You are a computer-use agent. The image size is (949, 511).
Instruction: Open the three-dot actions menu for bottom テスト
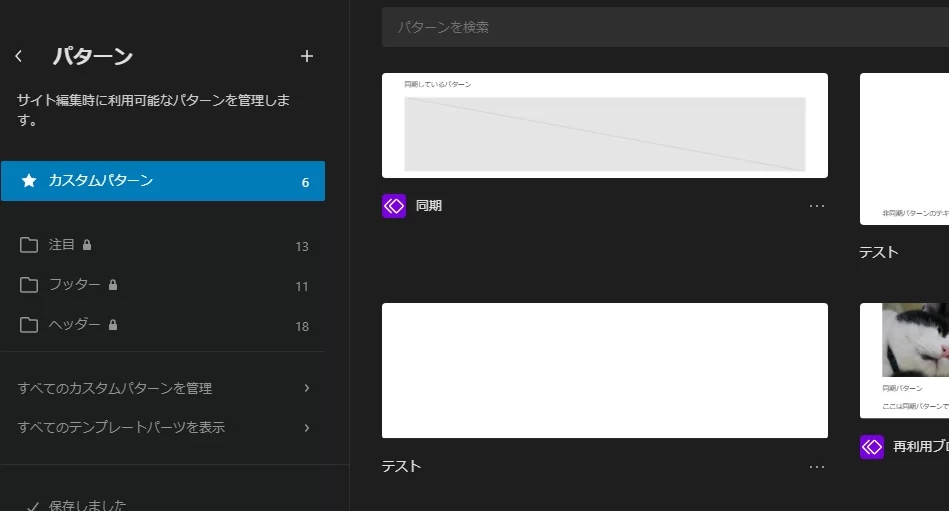click(x=817, y=467)
